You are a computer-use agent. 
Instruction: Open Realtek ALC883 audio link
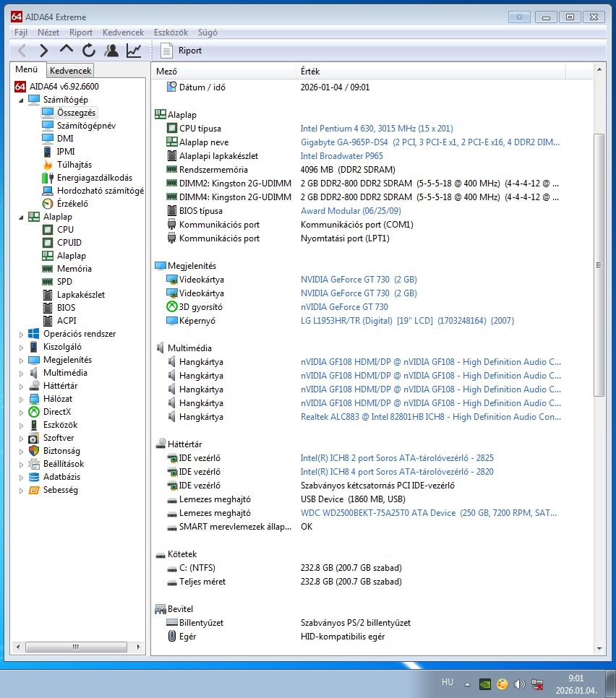point(431,417)
